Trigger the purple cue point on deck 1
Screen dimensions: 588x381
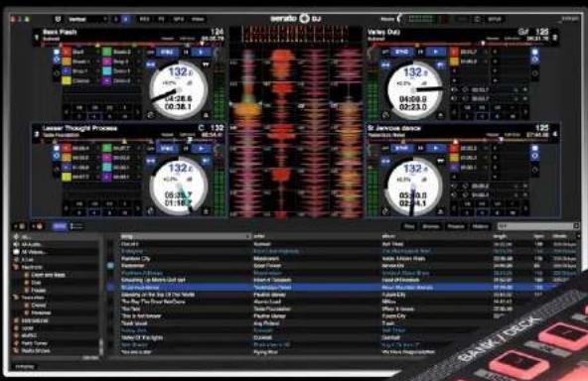click(107, 80)
